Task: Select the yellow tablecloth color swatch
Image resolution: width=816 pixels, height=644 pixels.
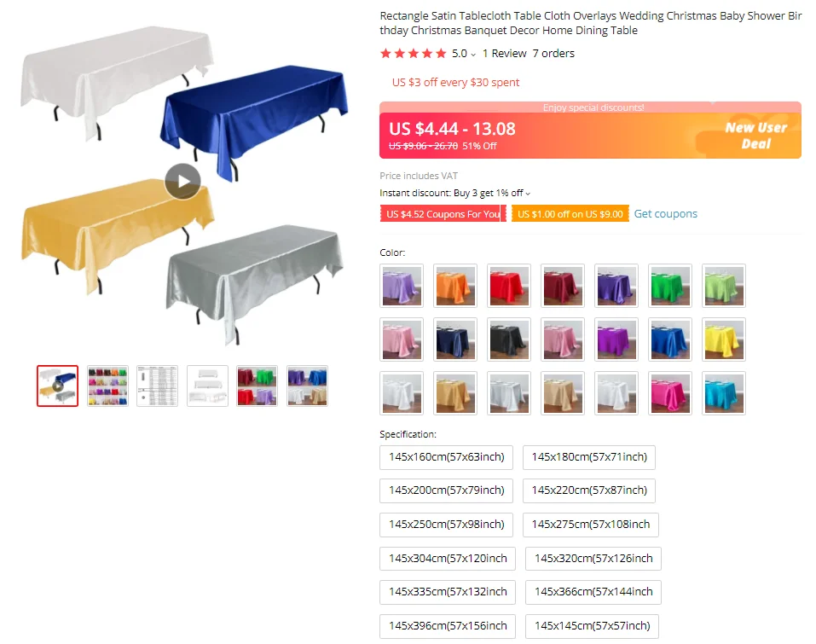Action: tap(723, 339)
